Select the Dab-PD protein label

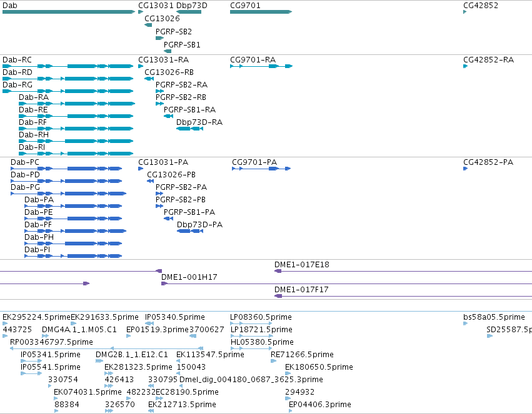(25, 175)
